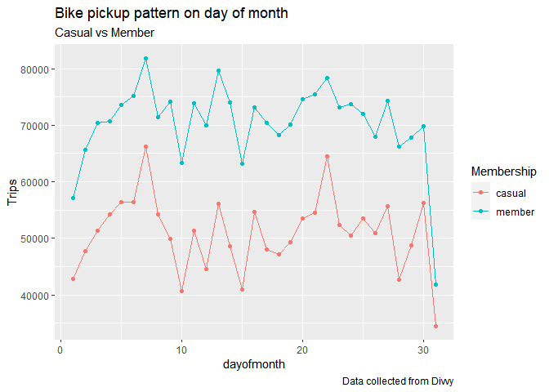Click the chart title Bike pickup pattern
The image size is (549, 392).
point(172,13)
